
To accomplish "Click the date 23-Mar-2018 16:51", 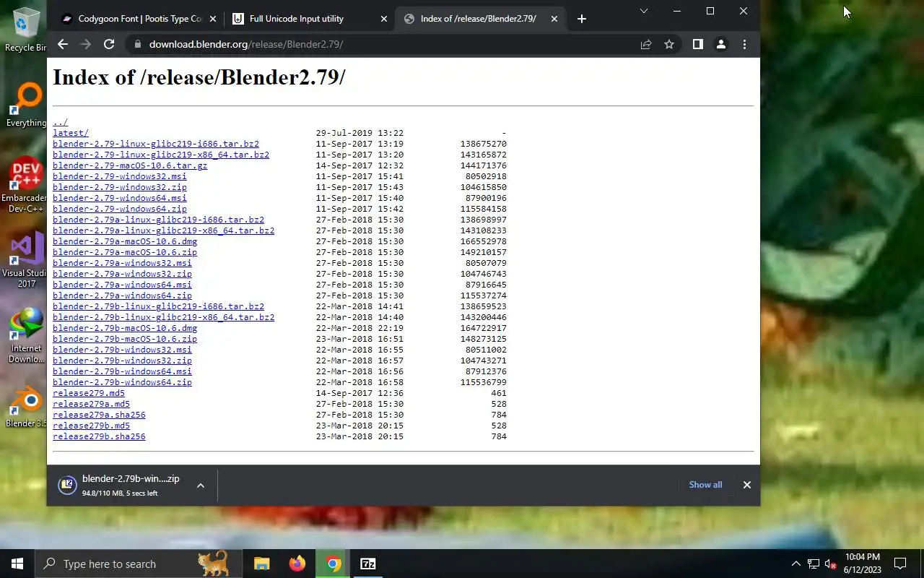I will [x=359, y=339].
